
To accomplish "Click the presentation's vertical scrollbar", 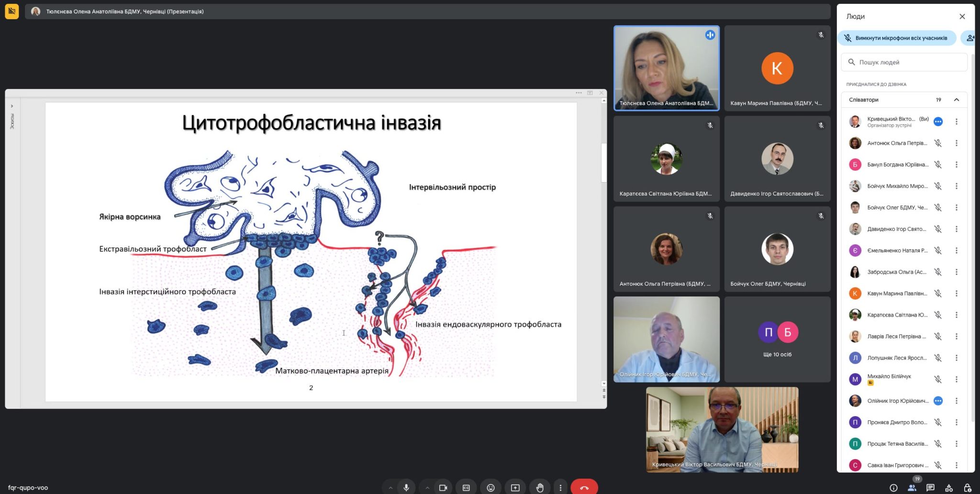I will click(x=604, y=163).
